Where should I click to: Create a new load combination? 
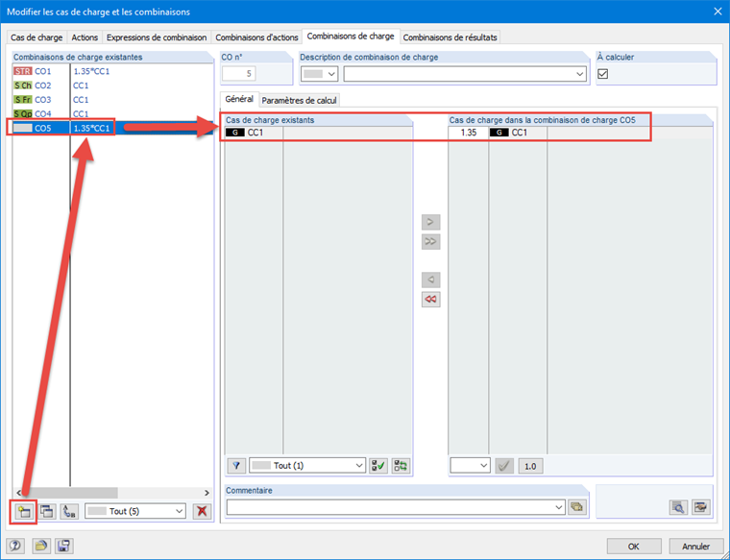click(24, 512)
